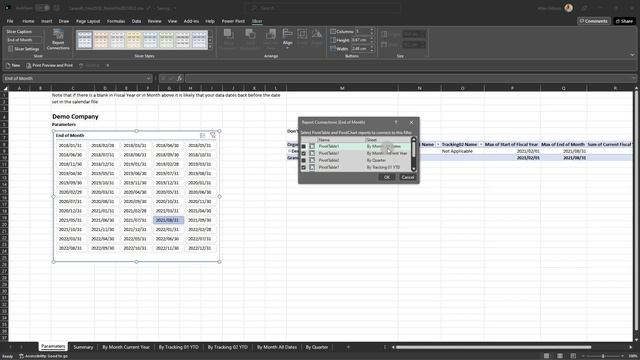This screenshot has height=360, width=640.
Task: Click OK in Report Connections dialog
Action: (x=387, y=177)
